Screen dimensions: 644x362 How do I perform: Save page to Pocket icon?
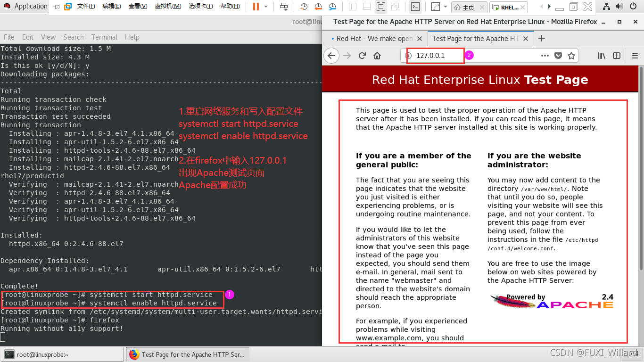click(558, 56)
